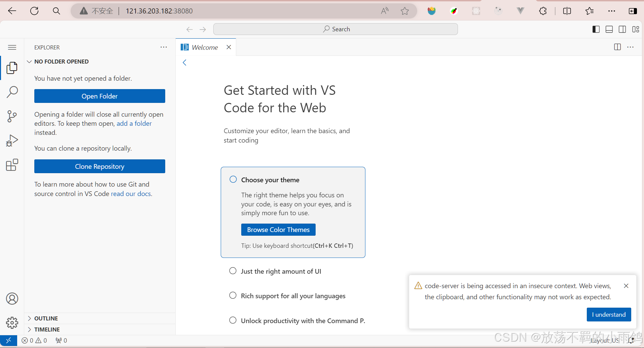Click the Layout: US status bar entry
Image resolution: width=644 pixels, height=348 pixels.
pos(605,341)
